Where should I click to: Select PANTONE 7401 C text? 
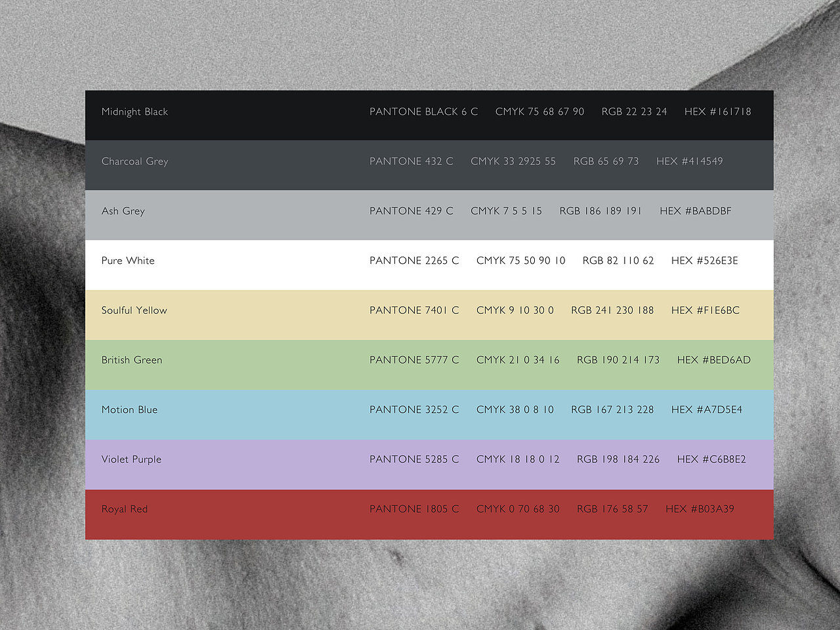click(x=414, y=310)
